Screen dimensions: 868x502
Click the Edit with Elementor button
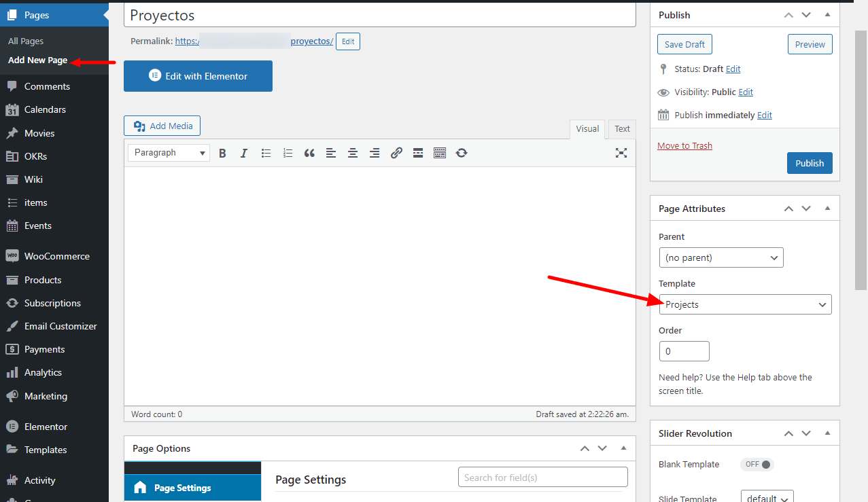click(198, 76)
